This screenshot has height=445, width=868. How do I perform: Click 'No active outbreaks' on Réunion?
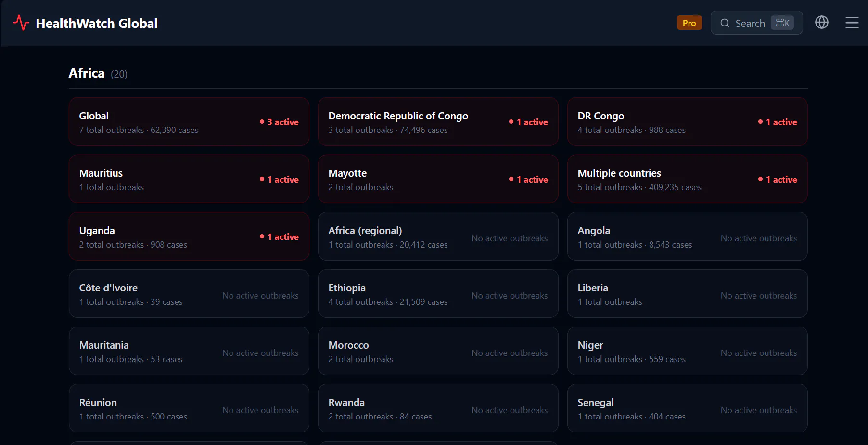260,410
